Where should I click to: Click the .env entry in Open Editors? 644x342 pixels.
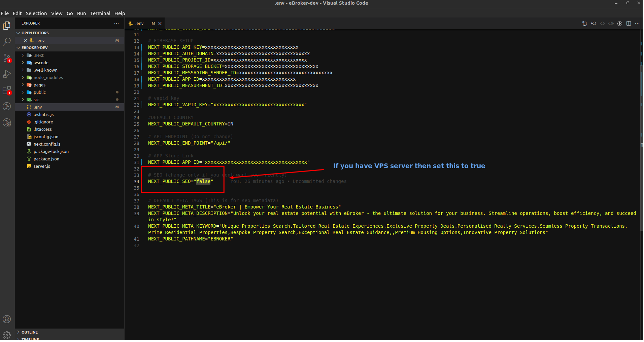point(70,40)
